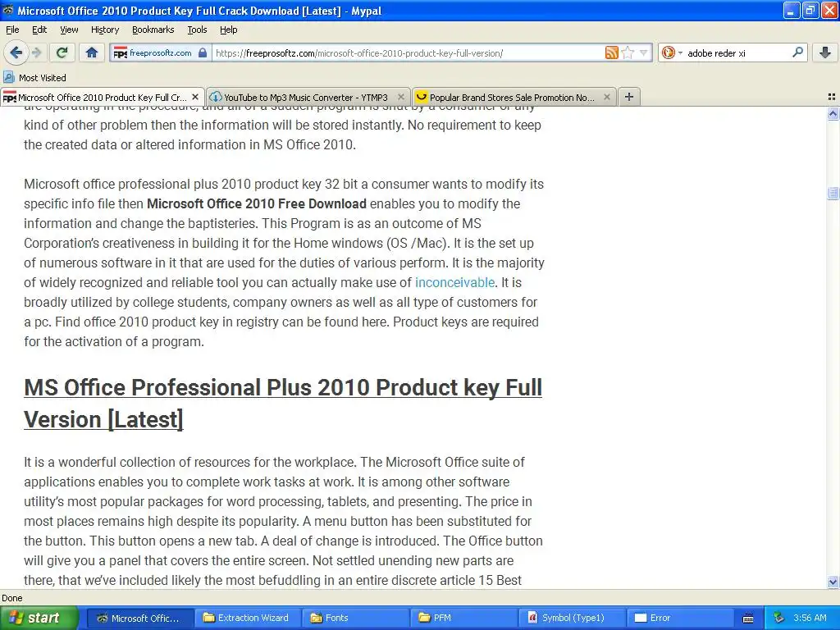Close the YouTube to Mp3 tab
Viewport: 840px width, 630px height.
coord(400,97)
